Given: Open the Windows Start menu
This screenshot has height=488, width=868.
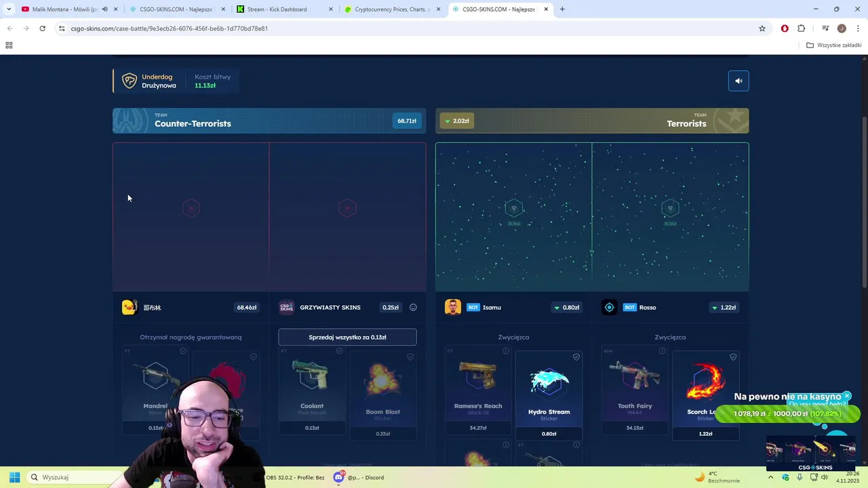Looking at the screenshot, I should point(14,477).
